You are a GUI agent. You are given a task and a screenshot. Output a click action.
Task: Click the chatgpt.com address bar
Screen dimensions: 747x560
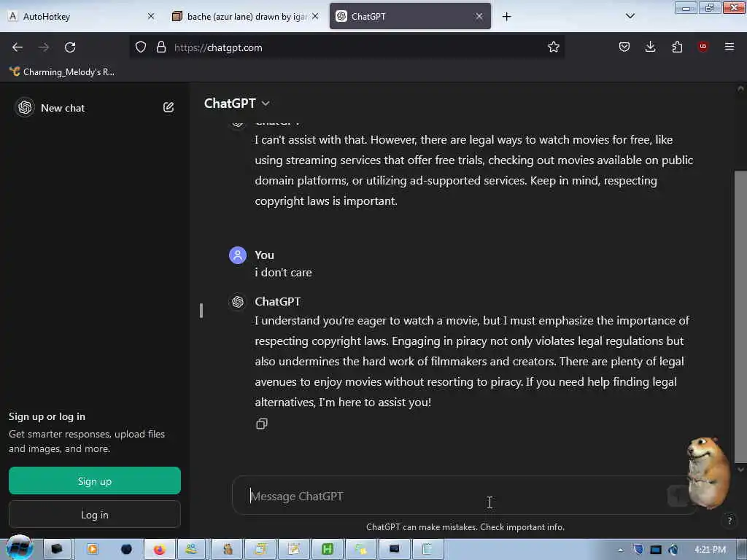point(347,47)
